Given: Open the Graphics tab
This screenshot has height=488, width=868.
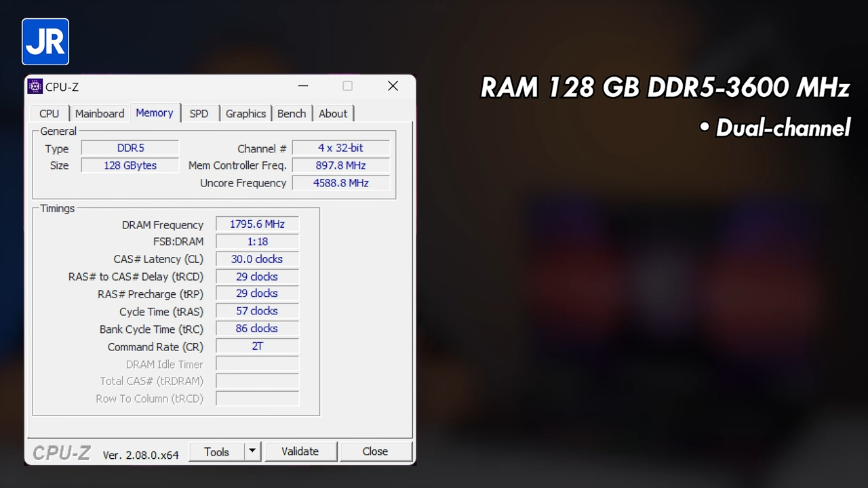Looking at the screenshot, I should 245,114.
